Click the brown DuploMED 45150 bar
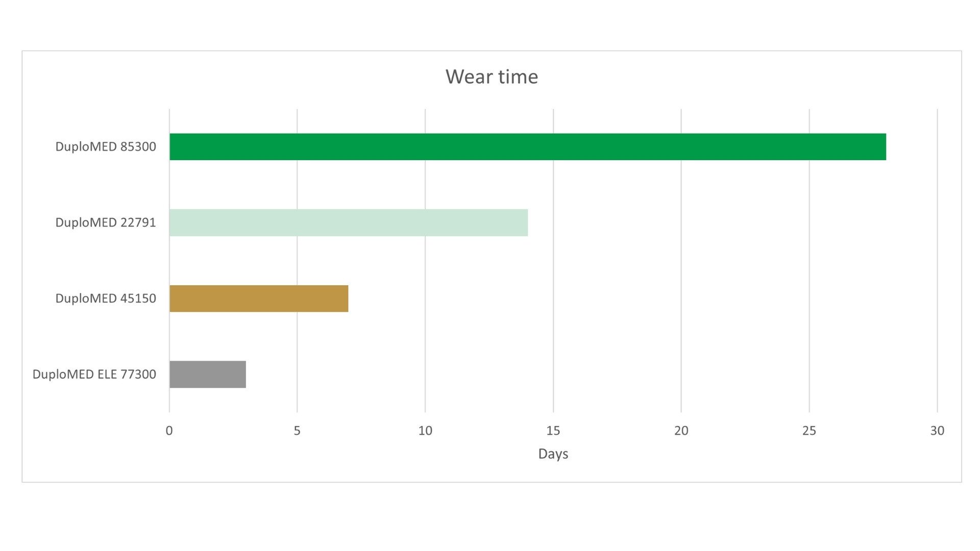The height and width of the screenshot is (551, 980). click(259, 298)
